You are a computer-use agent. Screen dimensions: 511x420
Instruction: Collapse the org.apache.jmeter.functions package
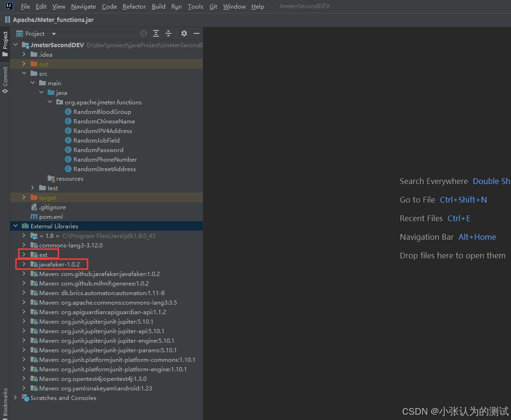point(50,102)
